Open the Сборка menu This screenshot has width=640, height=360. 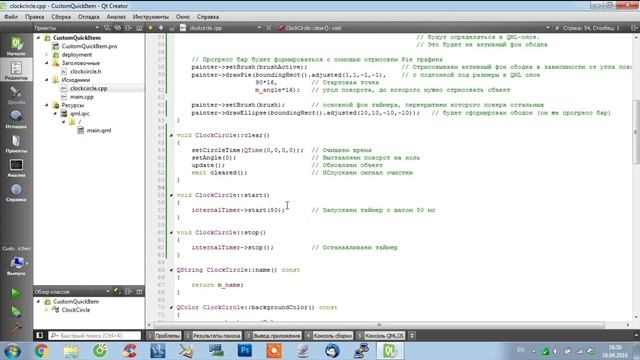coord(61,17)
